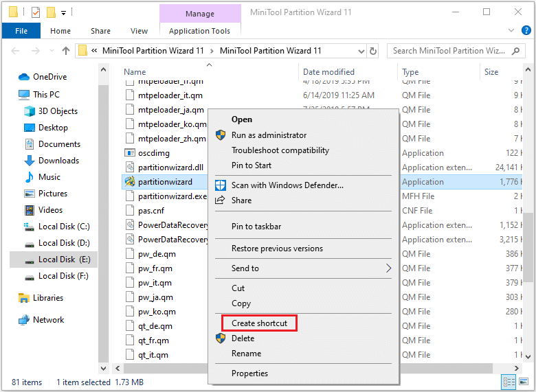Open the Customize Quick Access Toolbar dropdown
Viewport: 536px width, 392px height.
click(64, 13)
